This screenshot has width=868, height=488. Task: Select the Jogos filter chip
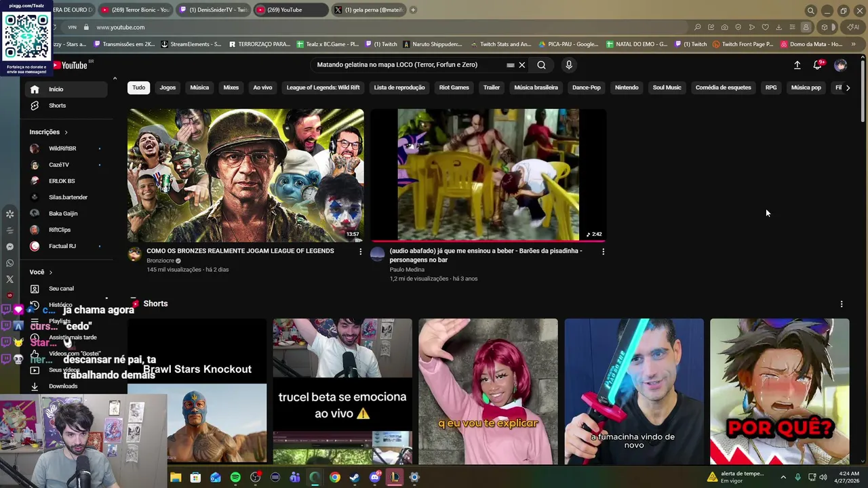click(167, 87)
